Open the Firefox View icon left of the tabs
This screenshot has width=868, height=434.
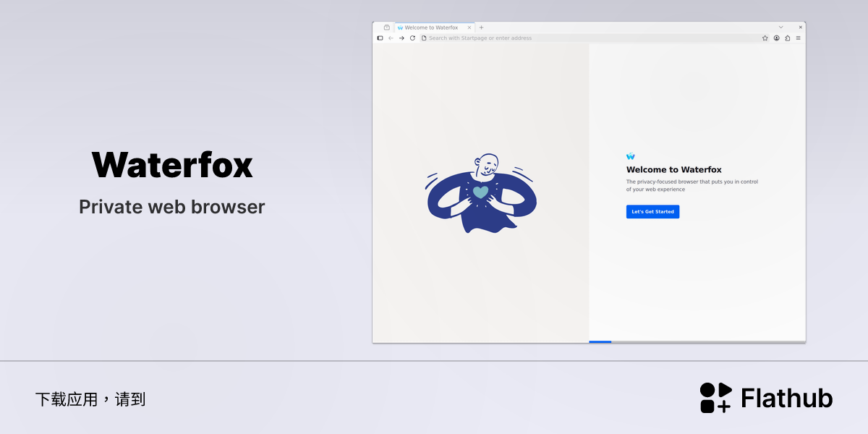coord(387,27)
